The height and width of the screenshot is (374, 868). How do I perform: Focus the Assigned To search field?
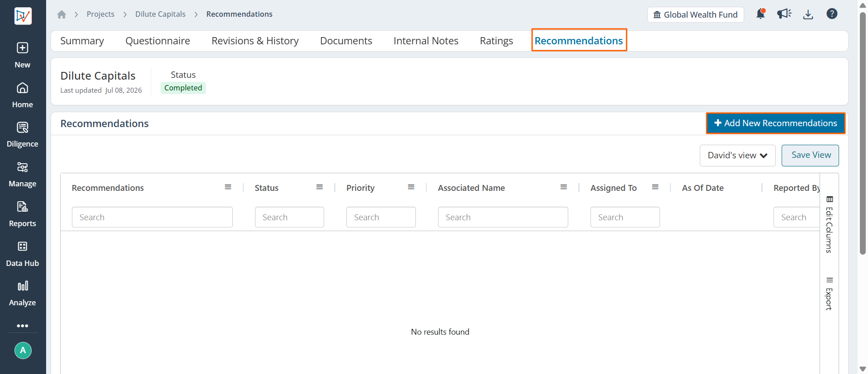point(625,217)
